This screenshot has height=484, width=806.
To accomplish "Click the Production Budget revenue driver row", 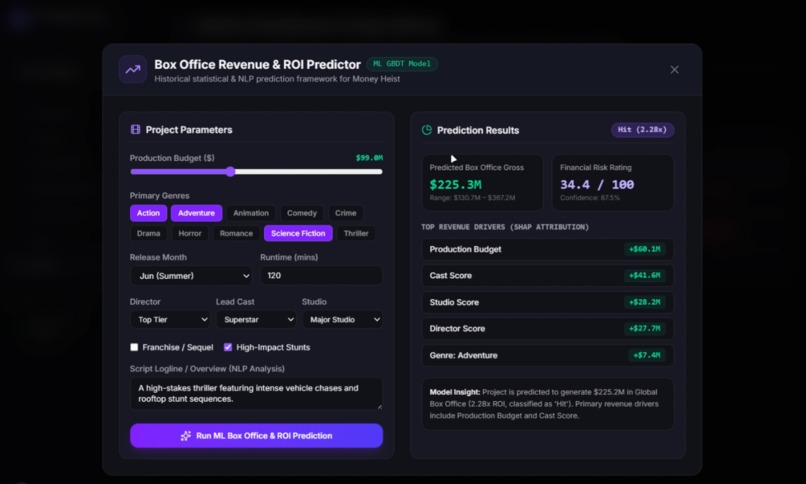I will [x=547, y=249].
